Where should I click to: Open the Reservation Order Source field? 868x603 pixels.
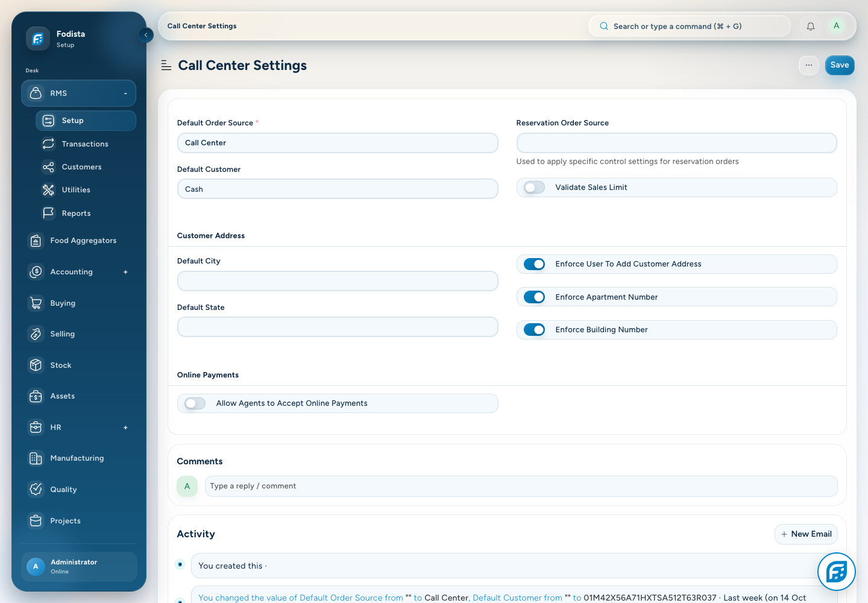(x=676, y=143)
